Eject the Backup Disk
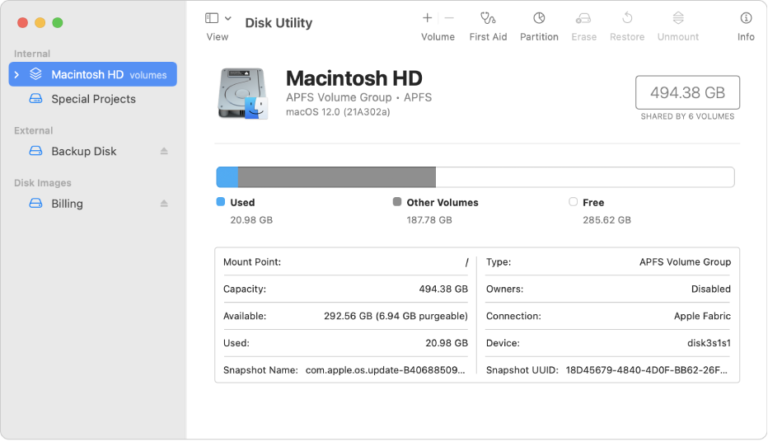 click(x=164, y=151)
